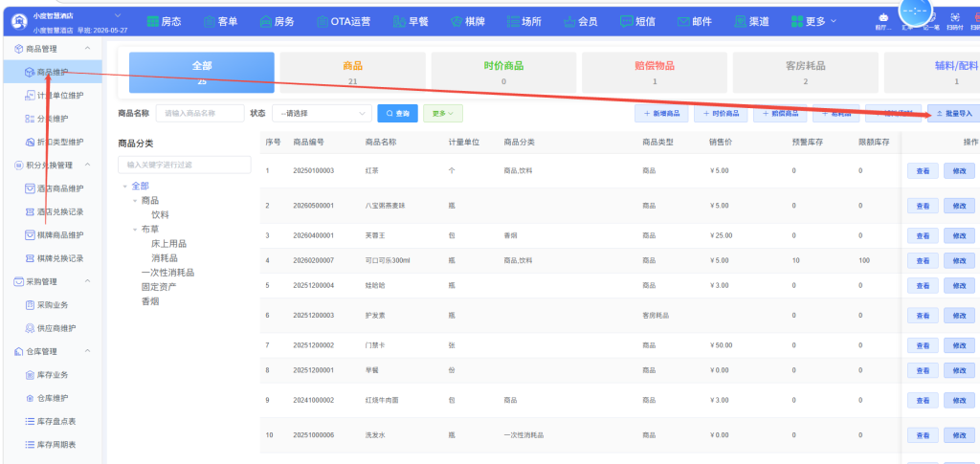Viewport: 980px width, 464px height.
Task: Click the hotel logo icon at top left
Action: [x=20, y=22]
